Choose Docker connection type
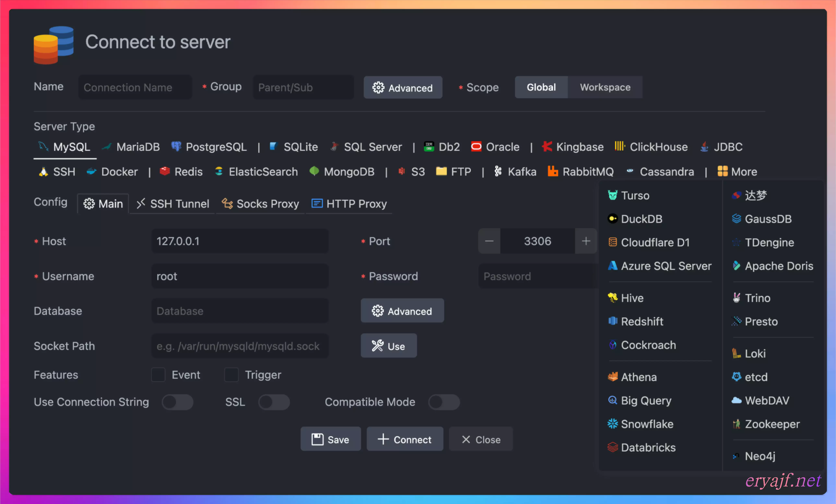The image size is (836, 504). tap(112, 172)
